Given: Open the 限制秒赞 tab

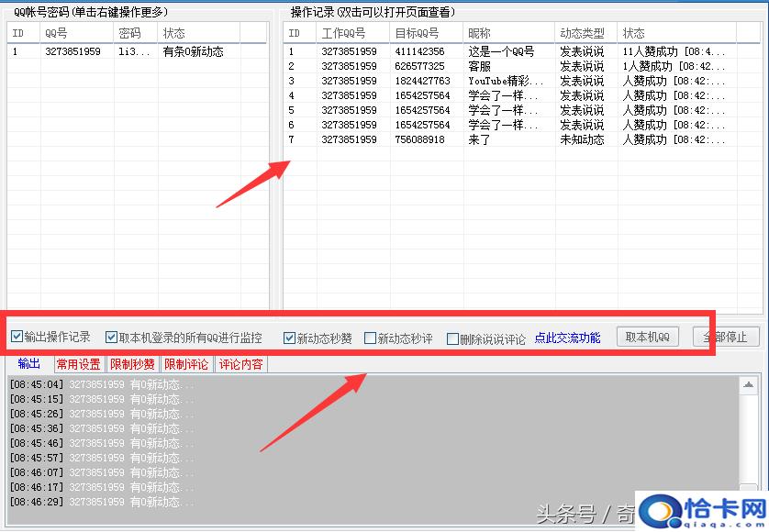Looking at the screenshot, I should 133,364.
